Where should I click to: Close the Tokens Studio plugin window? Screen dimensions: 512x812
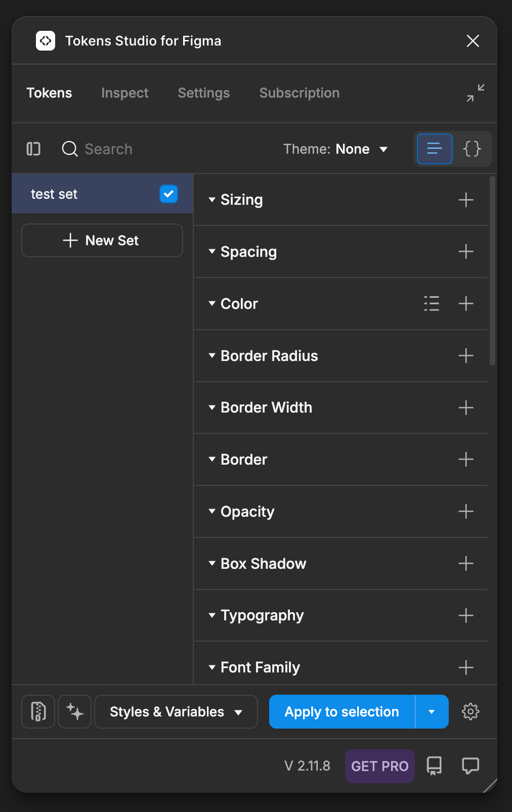point(473,41)
